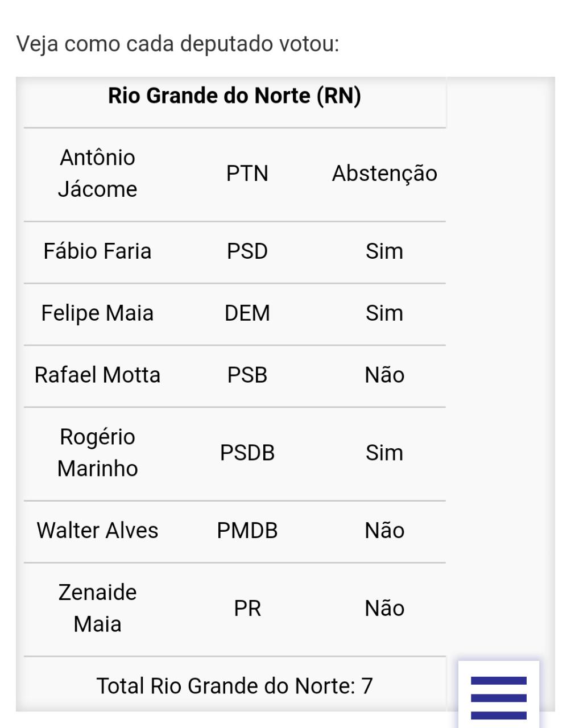This screenshot has width=571, height=728.
Task: Select the Zenaide Maia name cell
Action: tap(97, 608)
